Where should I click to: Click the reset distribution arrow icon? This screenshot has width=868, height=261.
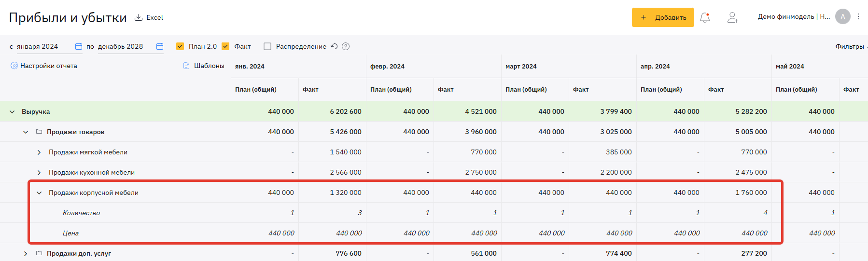[334, 46]
